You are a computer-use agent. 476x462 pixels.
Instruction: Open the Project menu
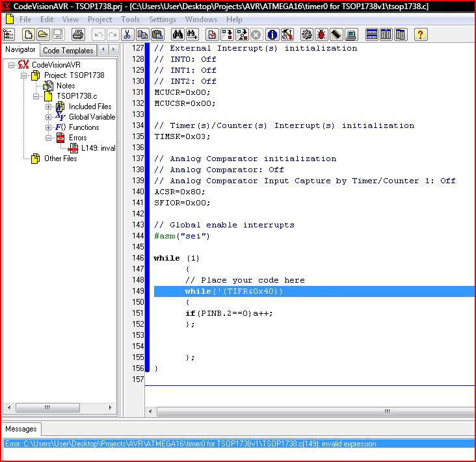click(x=99, y=19)
